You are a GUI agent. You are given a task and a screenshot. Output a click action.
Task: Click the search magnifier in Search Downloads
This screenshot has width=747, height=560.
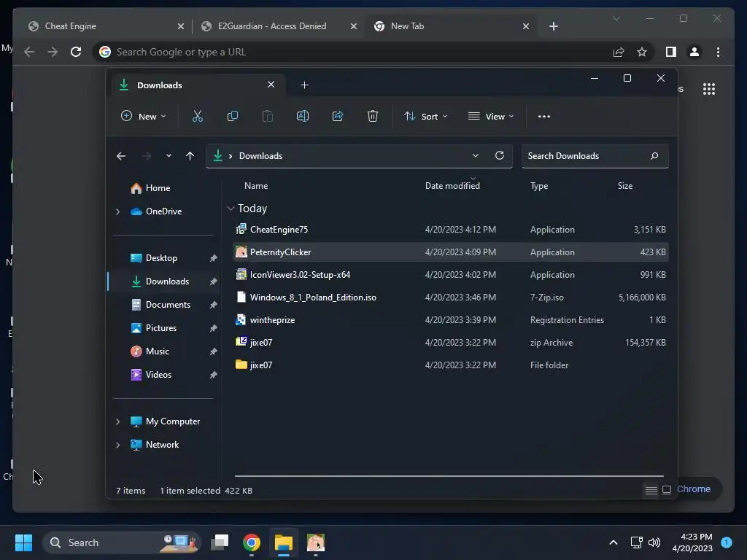pos(654,156)
